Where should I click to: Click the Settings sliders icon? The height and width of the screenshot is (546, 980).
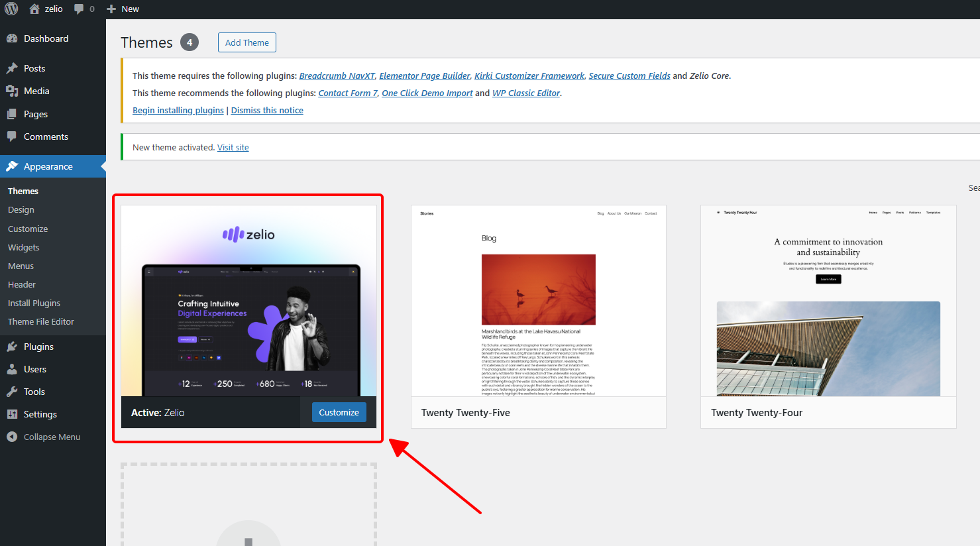coord(12,414)
